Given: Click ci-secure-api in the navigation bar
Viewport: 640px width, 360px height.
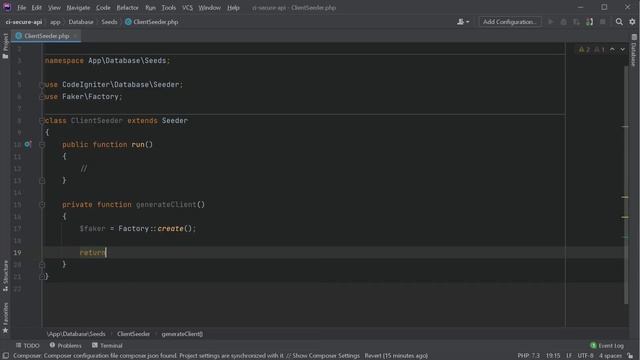Looking at the screenshot, I should [x=24, y=22].
